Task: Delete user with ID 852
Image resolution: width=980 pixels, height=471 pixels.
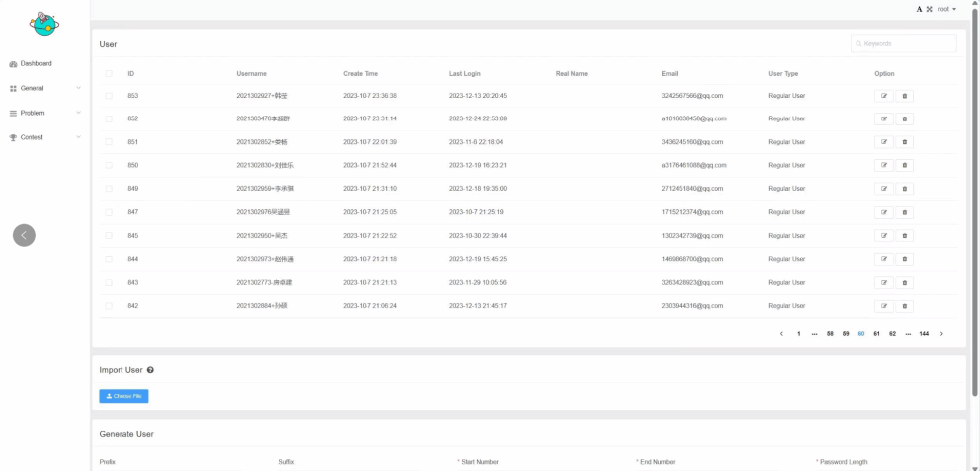Action: (905, 118)
